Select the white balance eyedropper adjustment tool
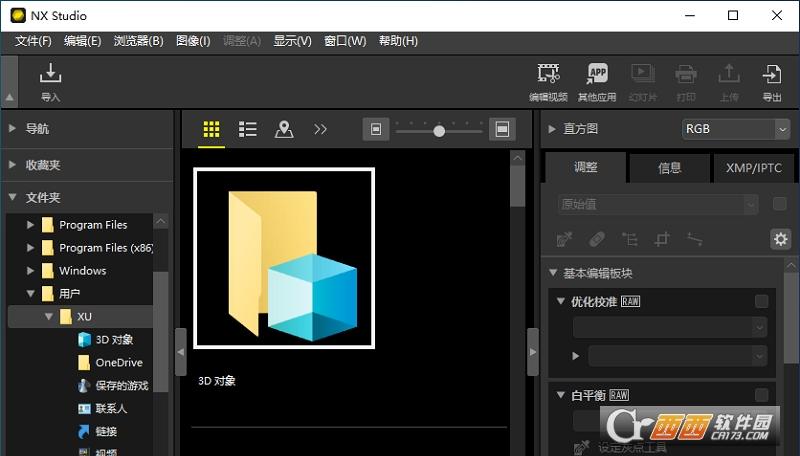The image size is (800, 456). 564,239
